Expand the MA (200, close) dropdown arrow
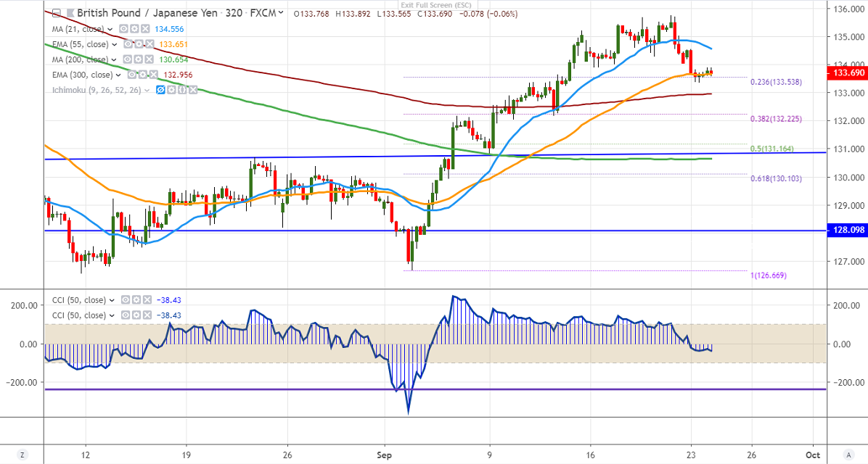The image size is (868, 464). (x=113, y=59)
